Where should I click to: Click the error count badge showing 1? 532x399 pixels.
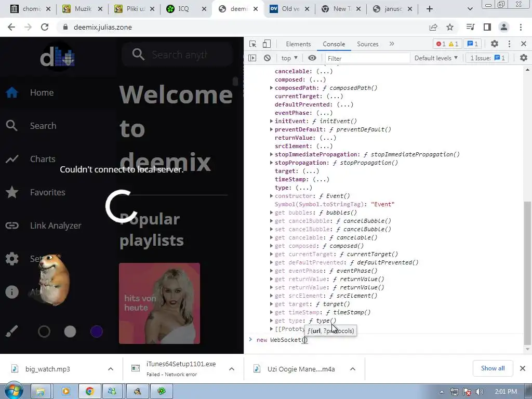(x=441, y=44)
